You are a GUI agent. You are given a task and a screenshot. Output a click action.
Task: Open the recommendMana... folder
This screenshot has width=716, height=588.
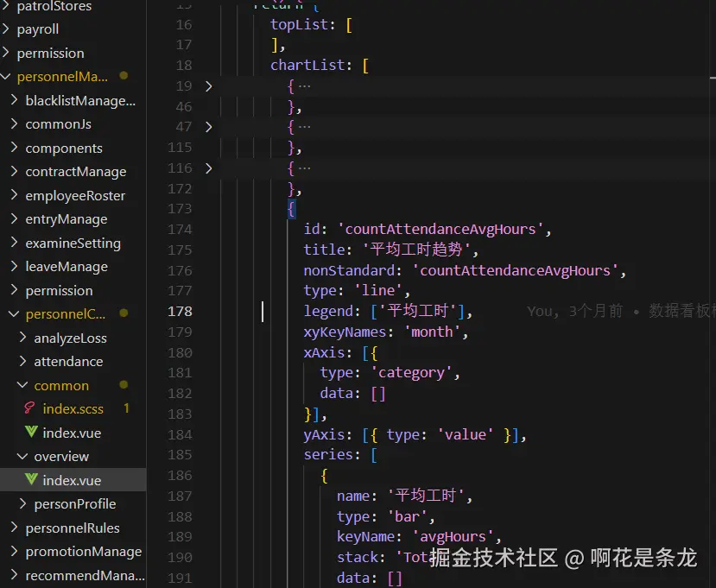[x=85, y=576]
